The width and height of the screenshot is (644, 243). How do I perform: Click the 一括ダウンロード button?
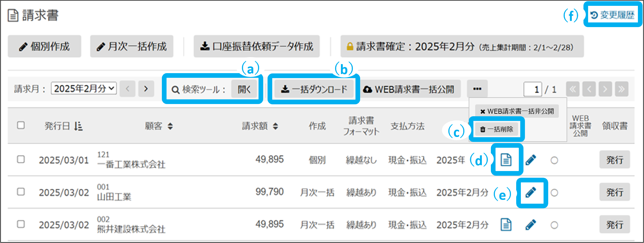tap(314, 89)
